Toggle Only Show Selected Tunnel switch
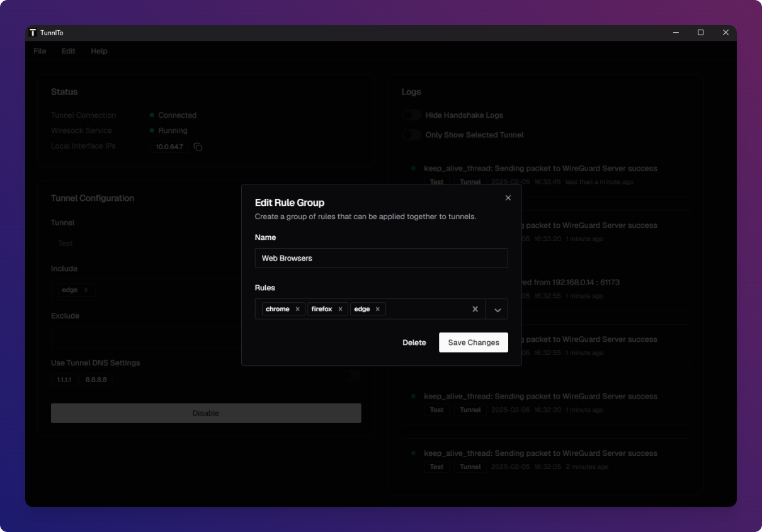 click(412, 135)
